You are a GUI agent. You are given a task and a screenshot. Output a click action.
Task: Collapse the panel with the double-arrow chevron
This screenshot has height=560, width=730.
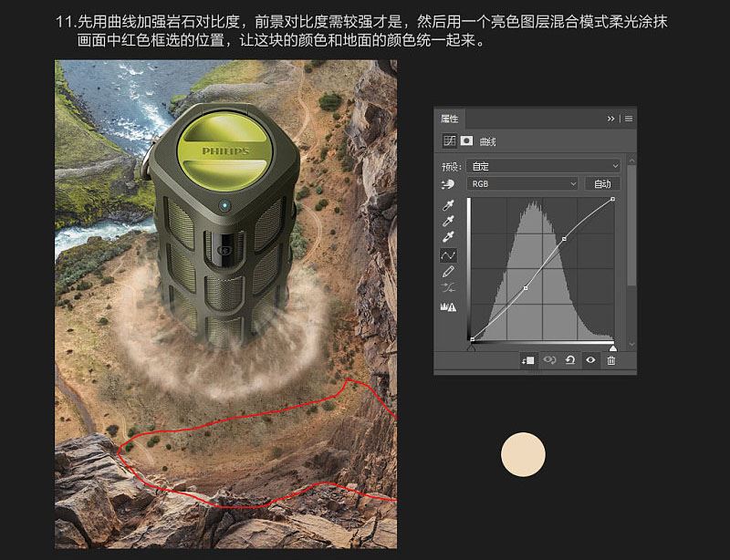(609, 119)
